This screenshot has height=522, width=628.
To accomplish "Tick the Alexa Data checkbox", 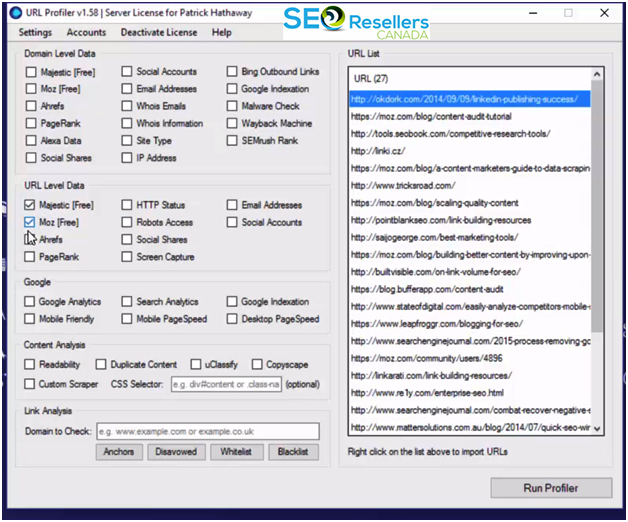I will [31, 140].
